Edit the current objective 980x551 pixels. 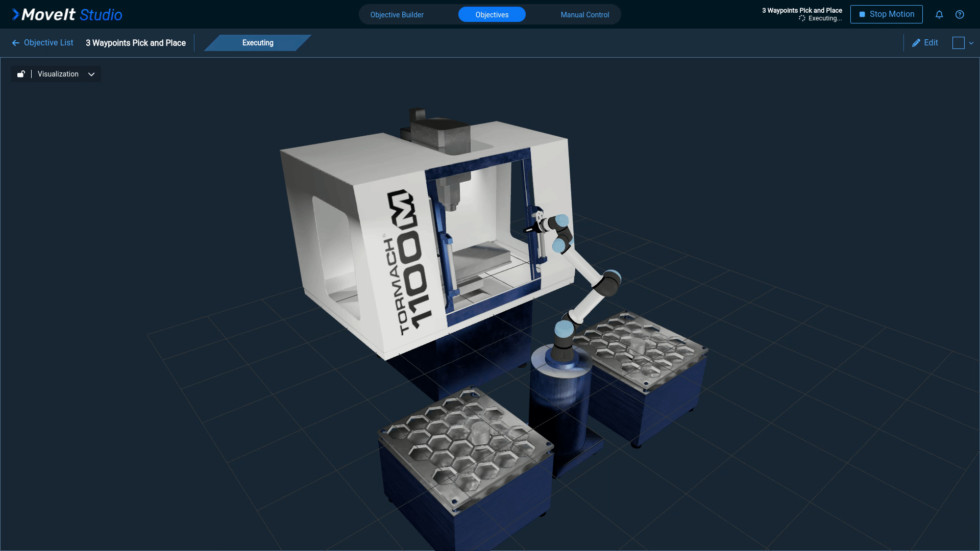click(925, 43)
